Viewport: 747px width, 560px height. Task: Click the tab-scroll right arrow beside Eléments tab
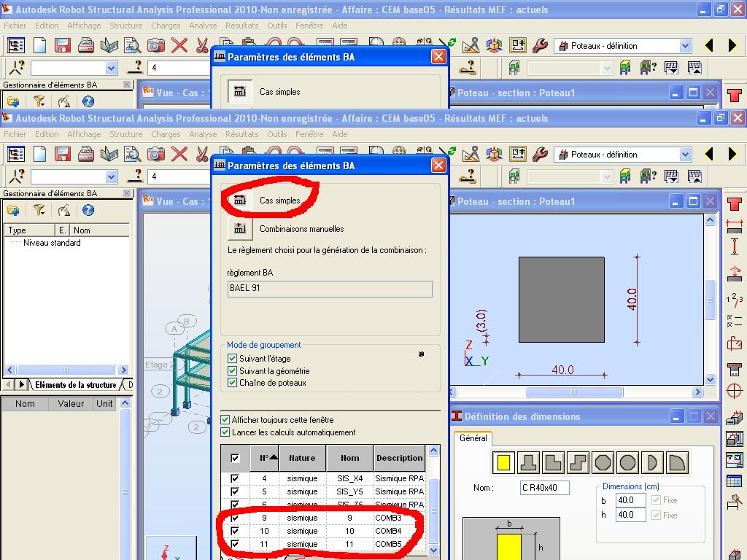(x=21, y=384)
